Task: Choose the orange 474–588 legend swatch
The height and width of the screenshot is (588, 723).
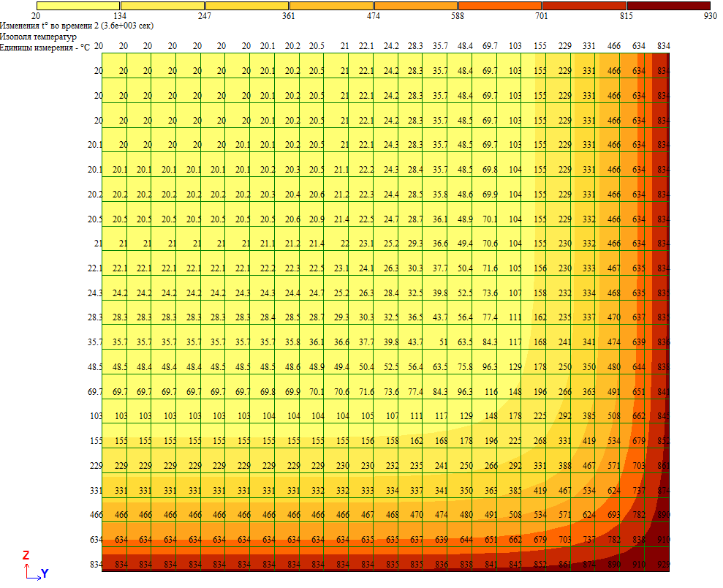Action: click(415, 5)
